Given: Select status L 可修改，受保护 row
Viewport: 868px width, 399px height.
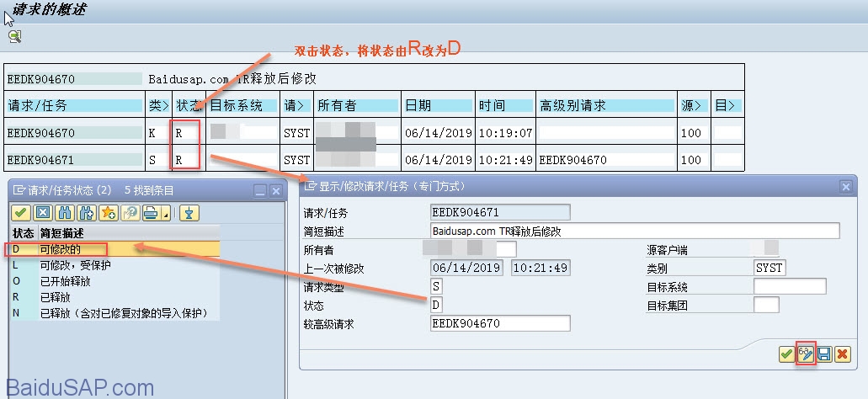Looking at the screenshot, I should click(x=76, y=265).
